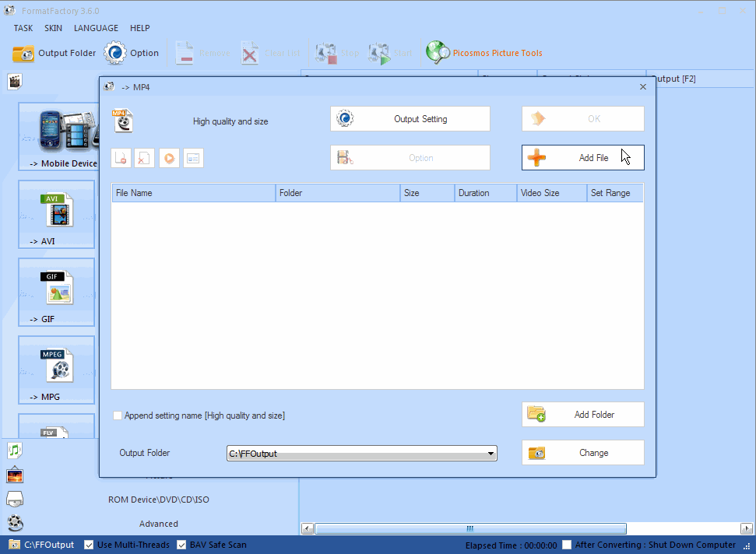The height and width of the screenshot is (554, 756).
Task: Open the TASK menu
Action: pyautogui.click(x=23, y=28)
